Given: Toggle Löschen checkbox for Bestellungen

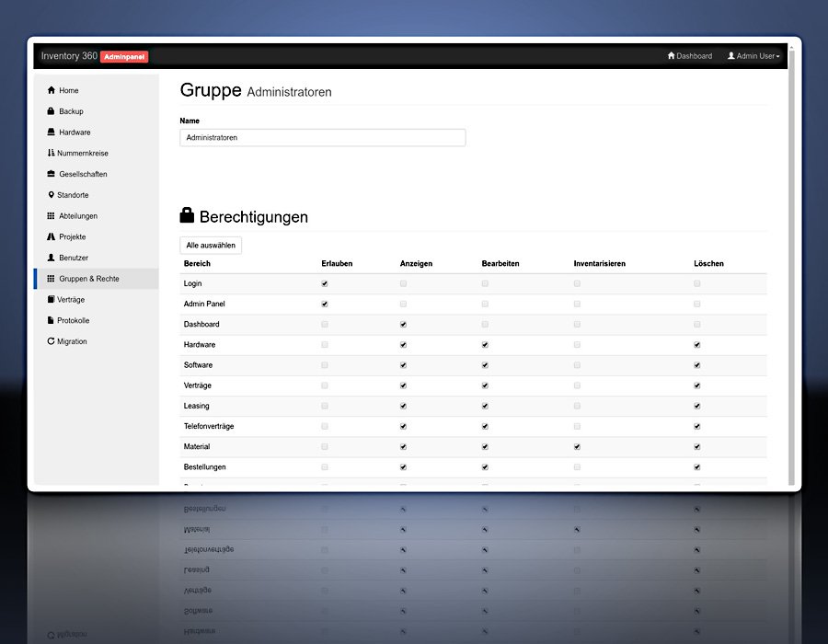Looking at the screenshot, I should tap(697, 467).
